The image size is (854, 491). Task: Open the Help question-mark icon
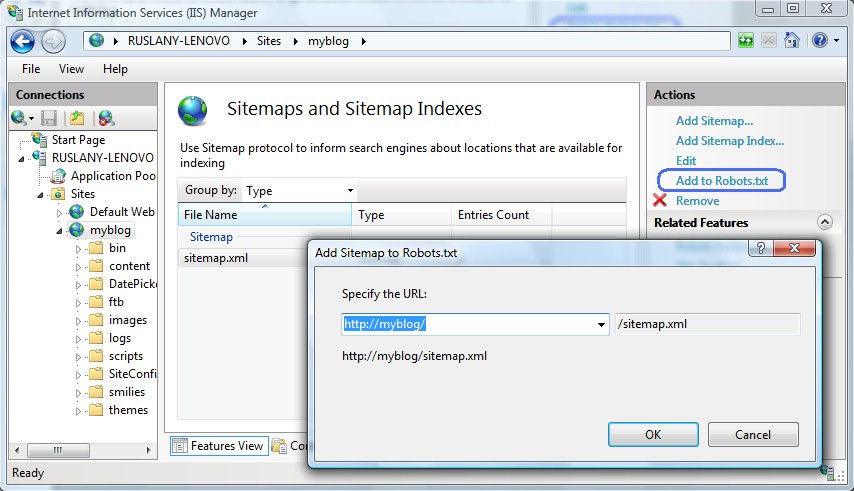(820, 40)
